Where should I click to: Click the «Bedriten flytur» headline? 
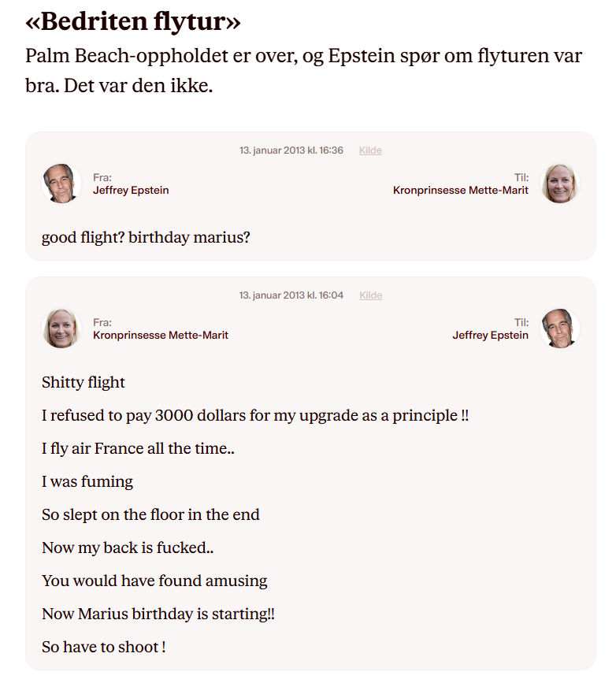pyautogui.click(x=133, y=21)
